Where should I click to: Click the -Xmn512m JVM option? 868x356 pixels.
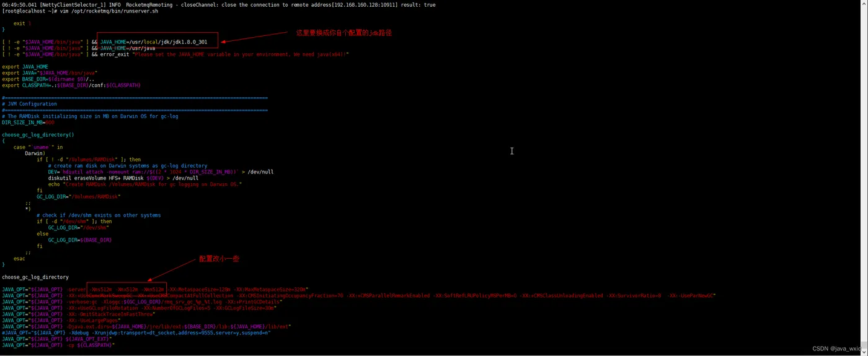[153, 289]
